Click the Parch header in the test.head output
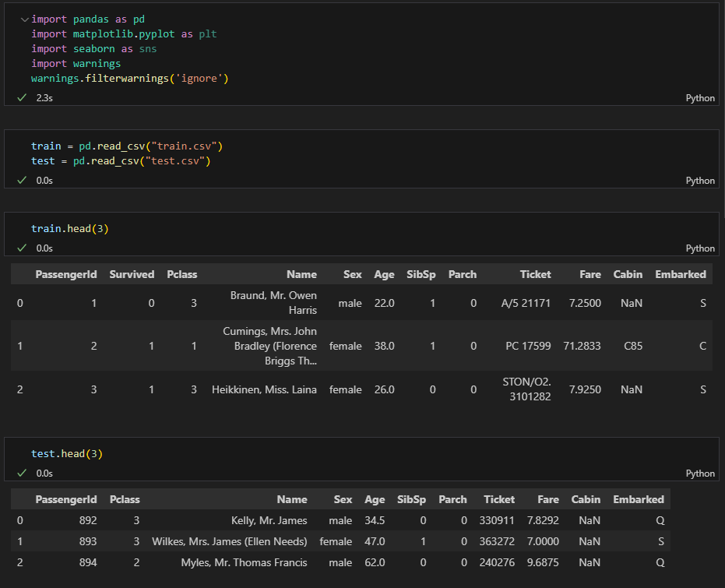Viewport: 725px width, 588px height. tap(452, 499)
